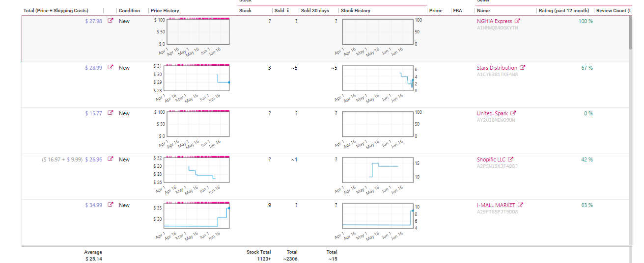This screenshot has height=263, width=644.
Task: Click the $ 28.99 price link
Action: tap(93, 68)
